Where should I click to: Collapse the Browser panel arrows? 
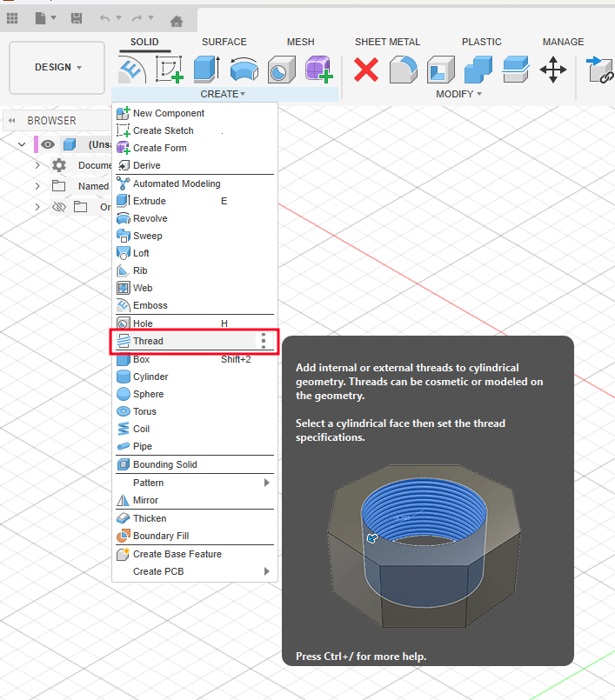tap(12, 121)
